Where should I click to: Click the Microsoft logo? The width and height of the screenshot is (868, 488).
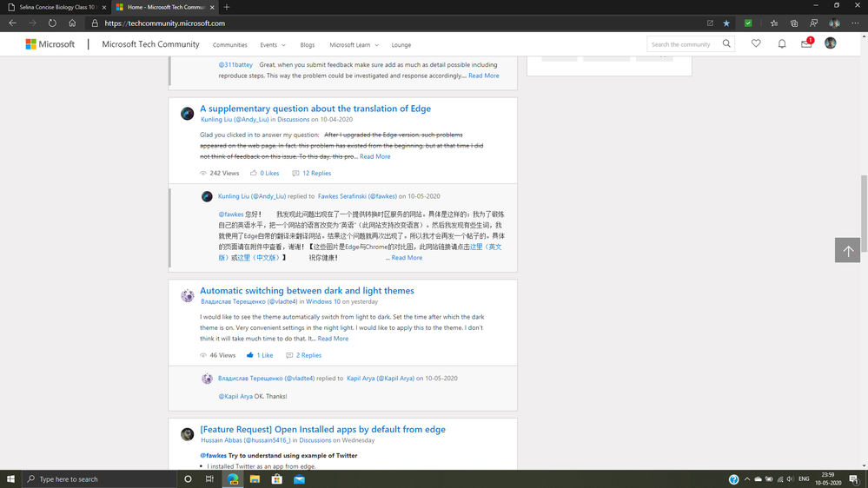[50, 44]
